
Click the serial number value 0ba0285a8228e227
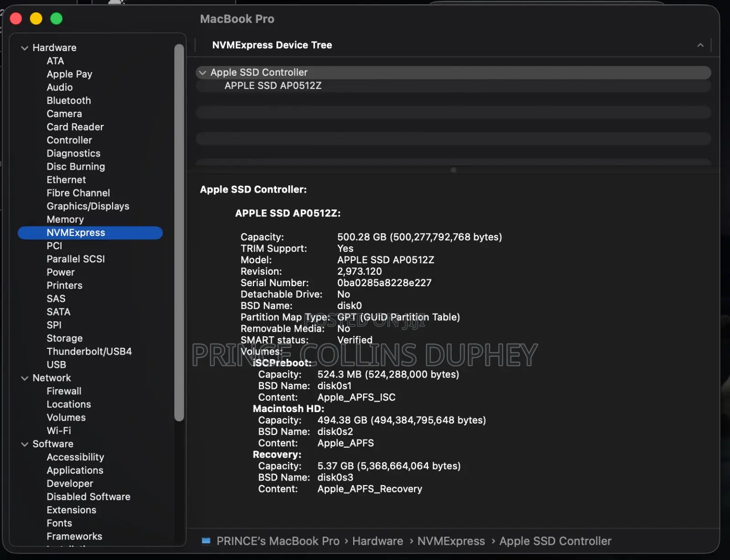(x=384, y=283)
